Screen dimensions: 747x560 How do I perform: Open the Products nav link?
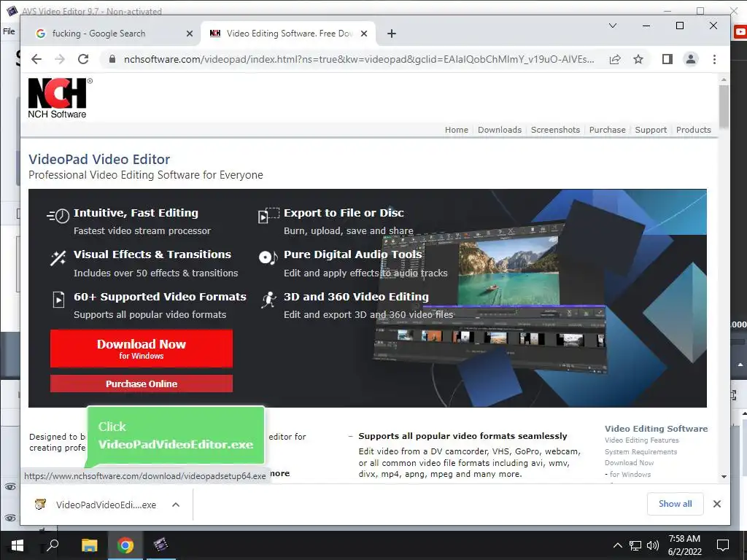tap(693, 130)
